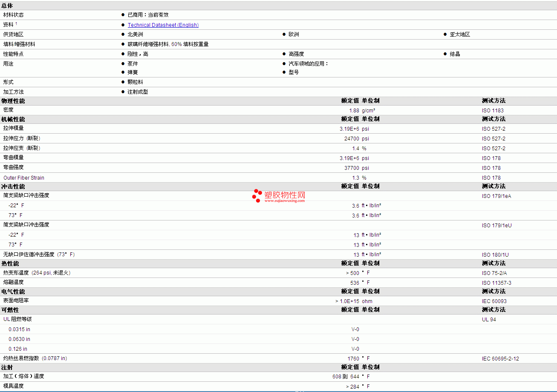Click the IEC 60093 test method
557x392 pixels.
(x=494, y=301)
